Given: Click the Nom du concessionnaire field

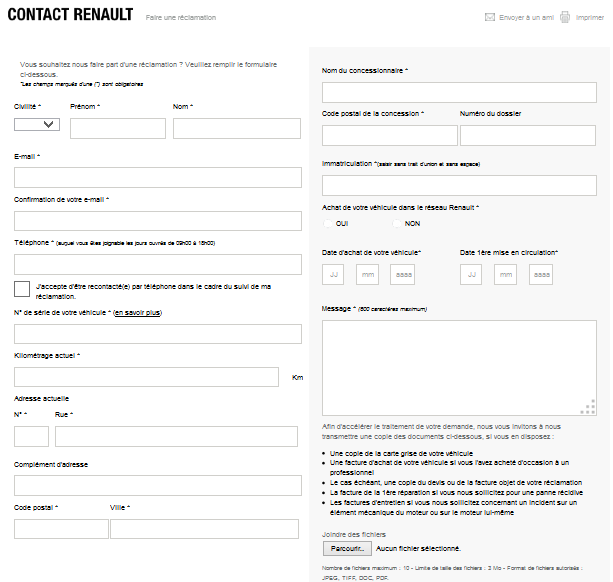Looking at the screenshot, I should (459, 92).
